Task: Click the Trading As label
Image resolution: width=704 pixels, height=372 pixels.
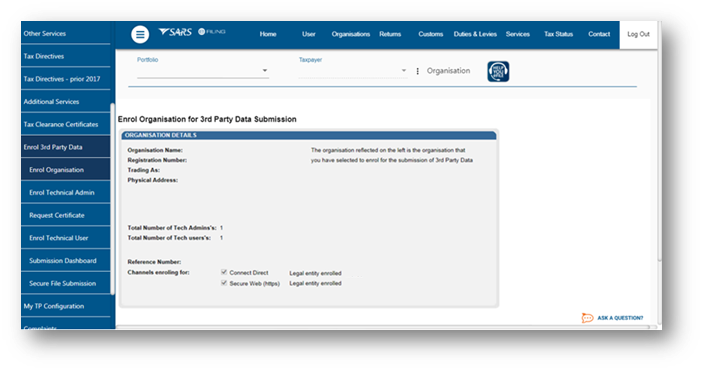Action: [x=144, y=170]
